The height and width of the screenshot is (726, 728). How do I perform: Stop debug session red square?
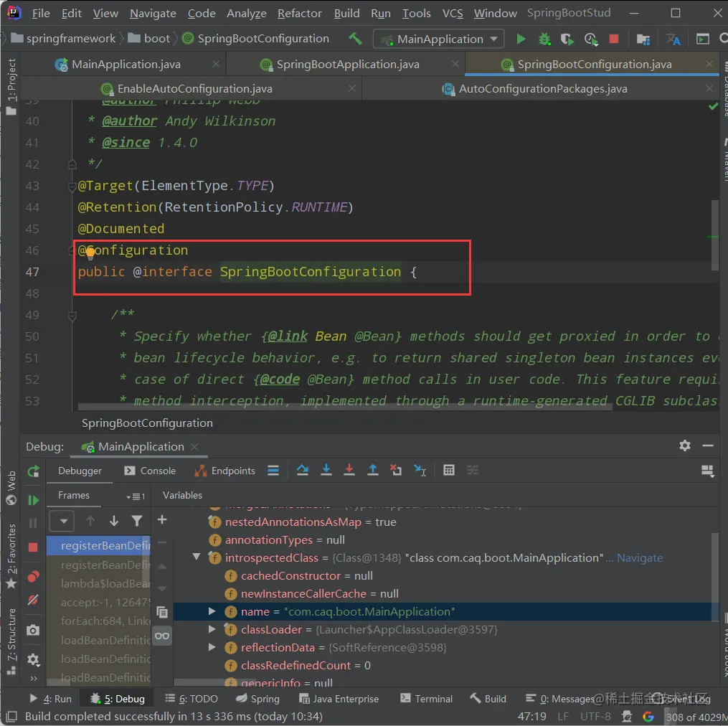tap(33, 547)
